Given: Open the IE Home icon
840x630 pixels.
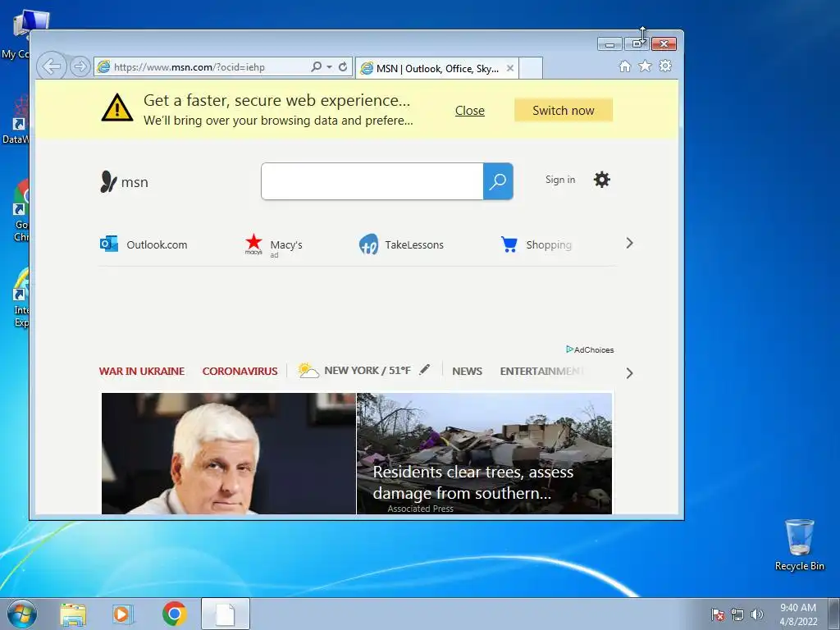Looking at the screenshot, I should click(624, 66).
